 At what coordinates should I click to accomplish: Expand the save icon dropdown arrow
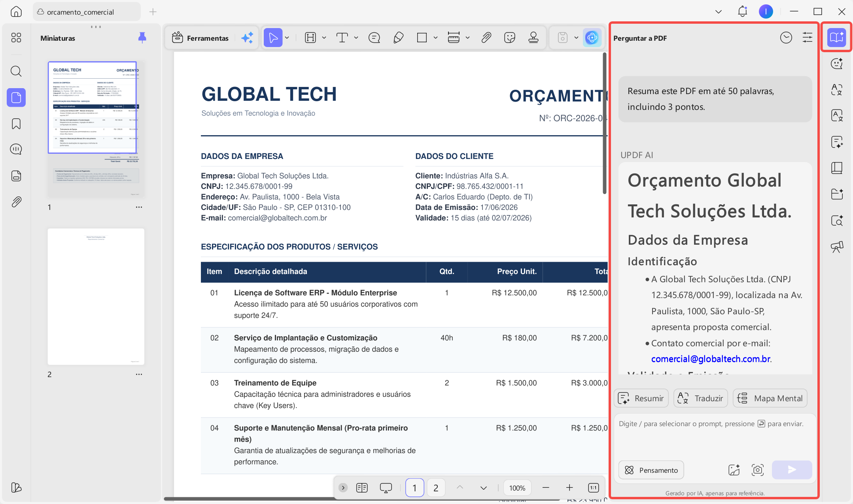[x=576, y=38]
